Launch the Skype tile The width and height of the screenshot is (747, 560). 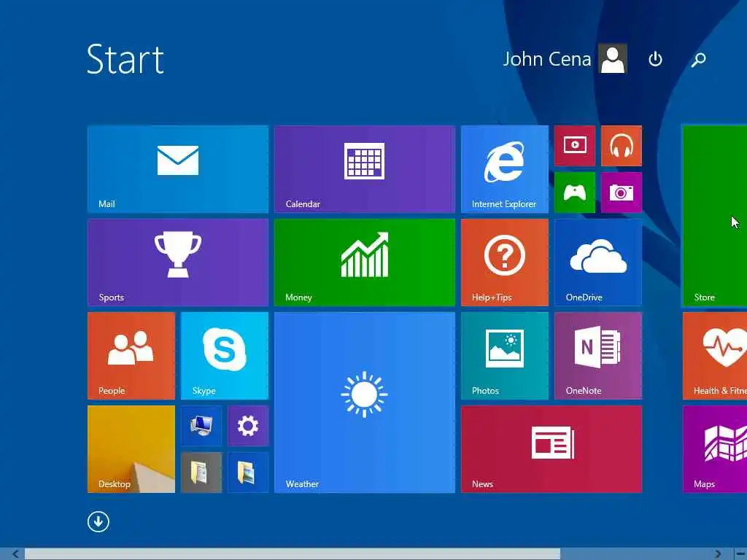pos(225,356)
